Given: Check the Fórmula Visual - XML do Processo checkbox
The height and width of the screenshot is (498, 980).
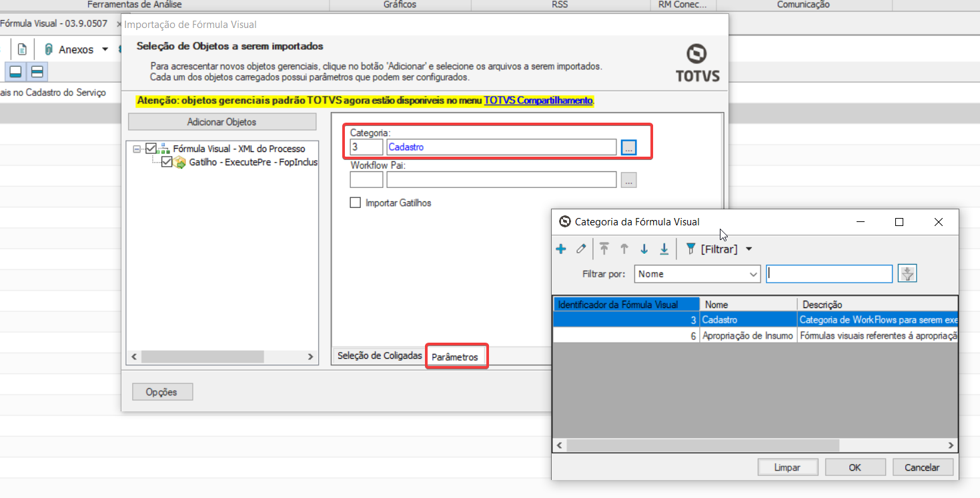Looking at the screenshot, I should tap(151, 149).
